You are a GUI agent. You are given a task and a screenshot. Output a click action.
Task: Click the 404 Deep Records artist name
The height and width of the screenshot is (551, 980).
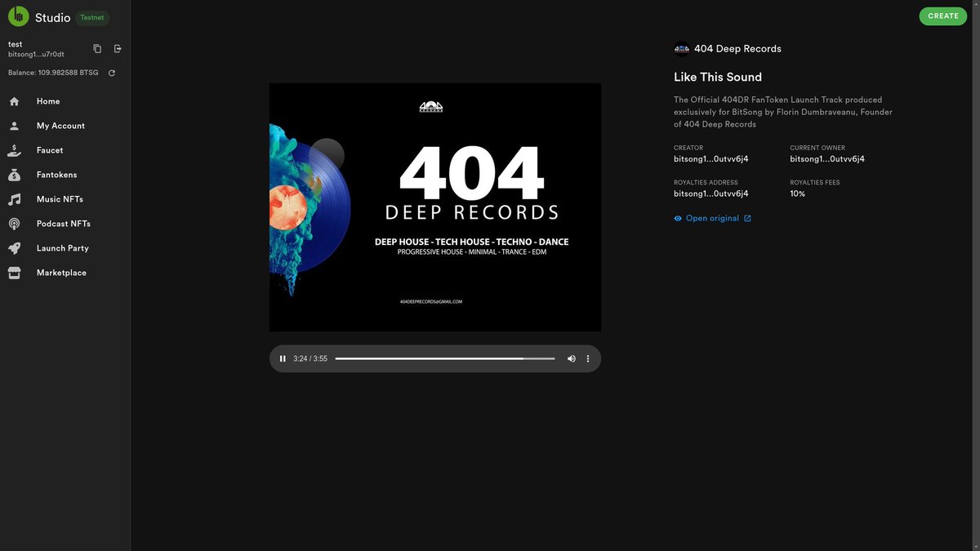click(x=737, y=49)
